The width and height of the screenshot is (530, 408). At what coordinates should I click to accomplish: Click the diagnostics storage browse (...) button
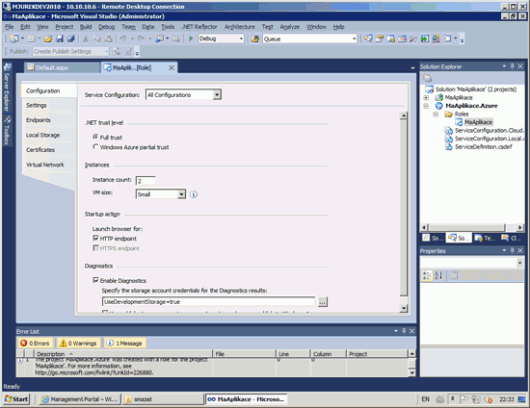322,302
